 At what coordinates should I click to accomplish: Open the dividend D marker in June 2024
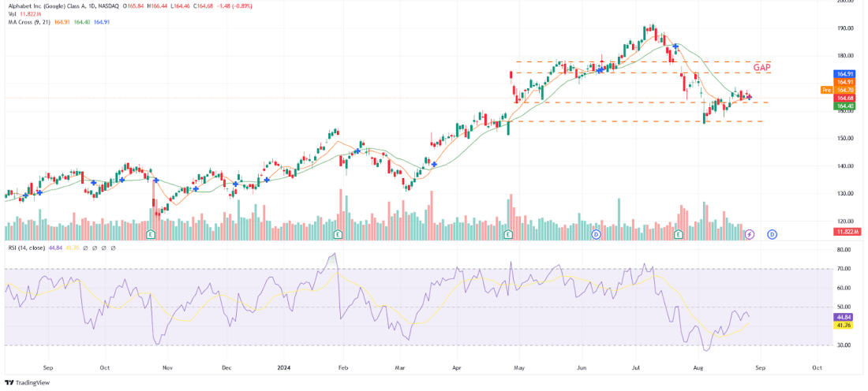[597, 234]
